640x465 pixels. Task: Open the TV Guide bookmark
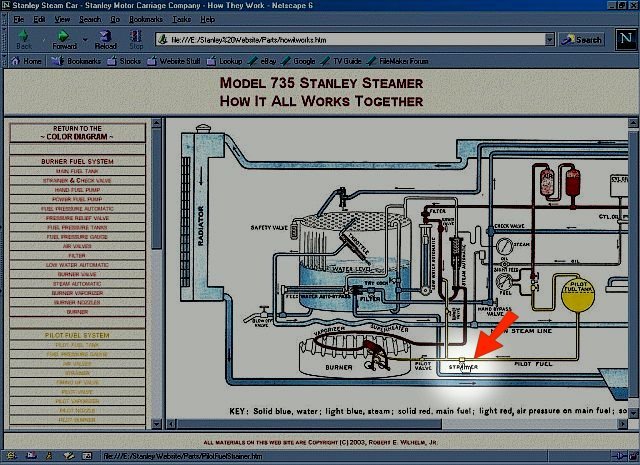[x=341, y=61]
